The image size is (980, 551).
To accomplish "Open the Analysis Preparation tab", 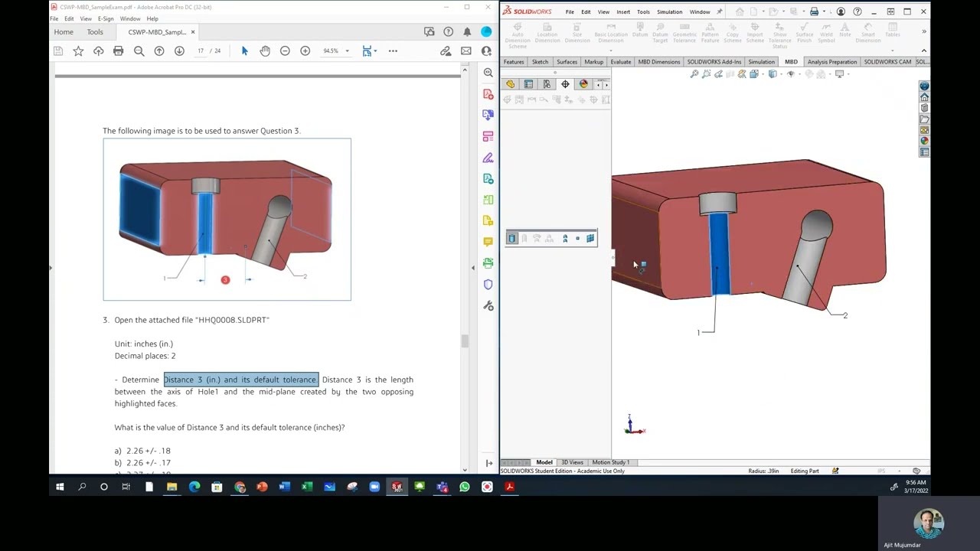I will (832, 62).
